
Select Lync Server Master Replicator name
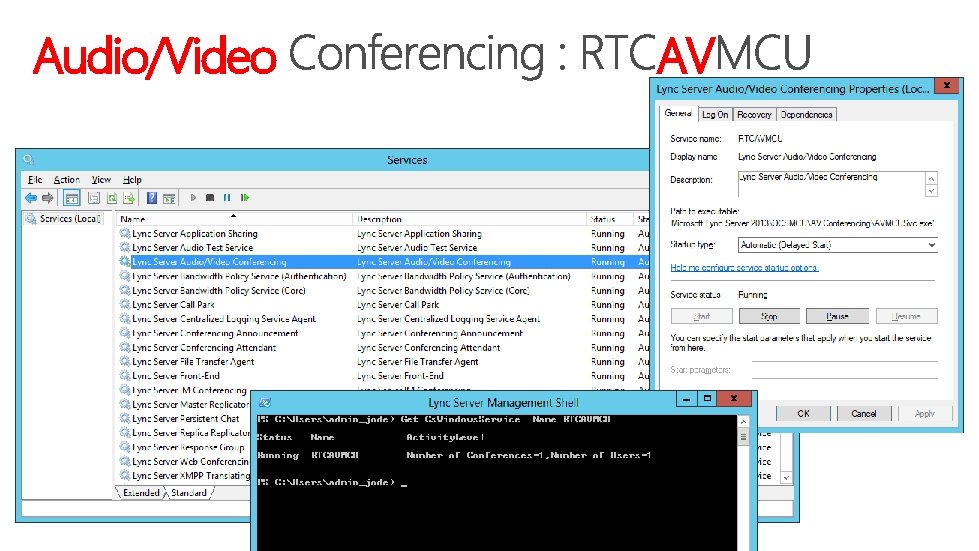point(190,404)
